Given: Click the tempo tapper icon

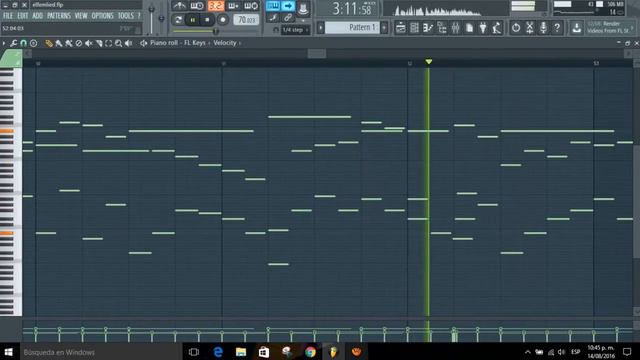Looking at the screenshot, I should [497, 28].
